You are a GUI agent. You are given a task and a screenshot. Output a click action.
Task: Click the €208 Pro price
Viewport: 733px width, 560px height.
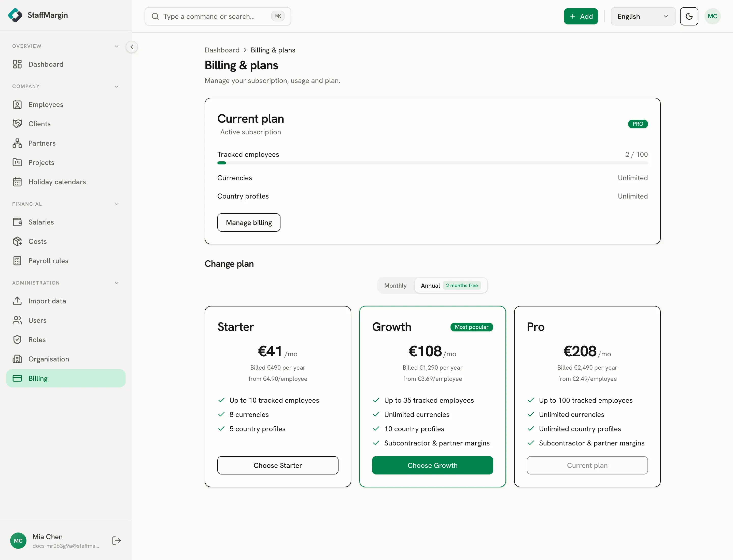(580, 351)
